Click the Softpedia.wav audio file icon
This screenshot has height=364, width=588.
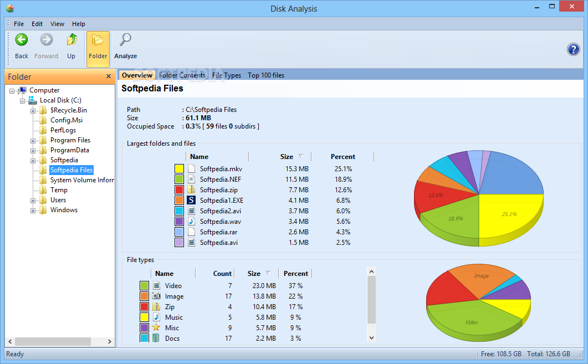191,221
